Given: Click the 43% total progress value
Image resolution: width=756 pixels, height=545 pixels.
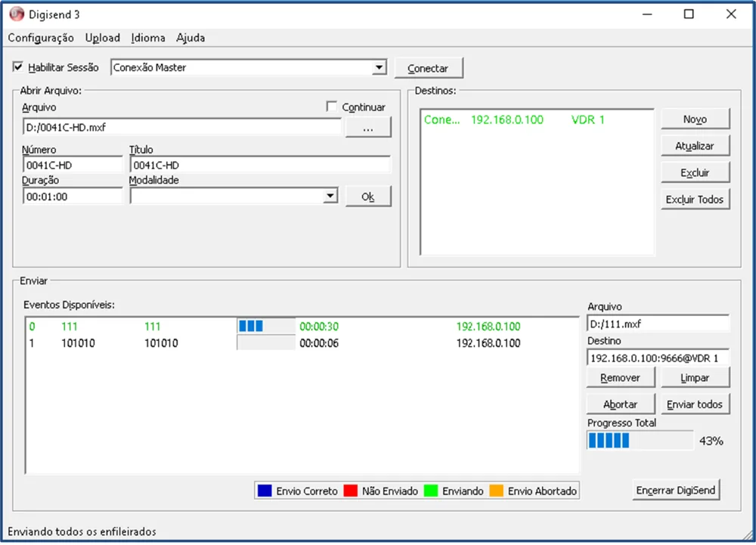Looking at the screenshot, I should click(x=711, y=441).
